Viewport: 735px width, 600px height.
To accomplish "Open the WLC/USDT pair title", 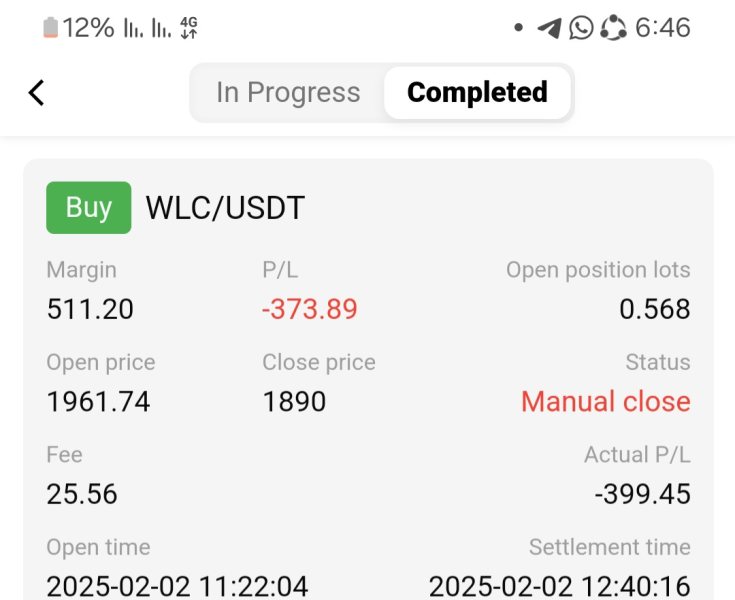I will [225, 208].
